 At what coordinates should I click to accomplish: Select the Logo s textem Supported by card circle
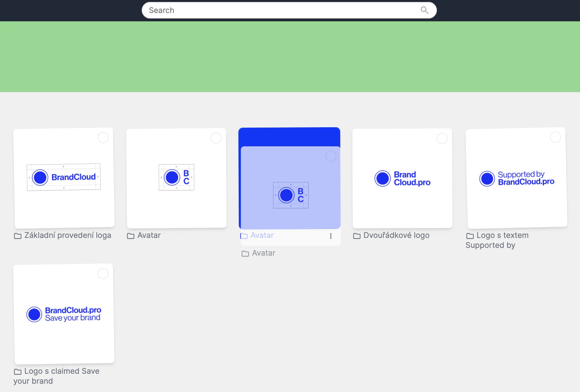(555, 137)
